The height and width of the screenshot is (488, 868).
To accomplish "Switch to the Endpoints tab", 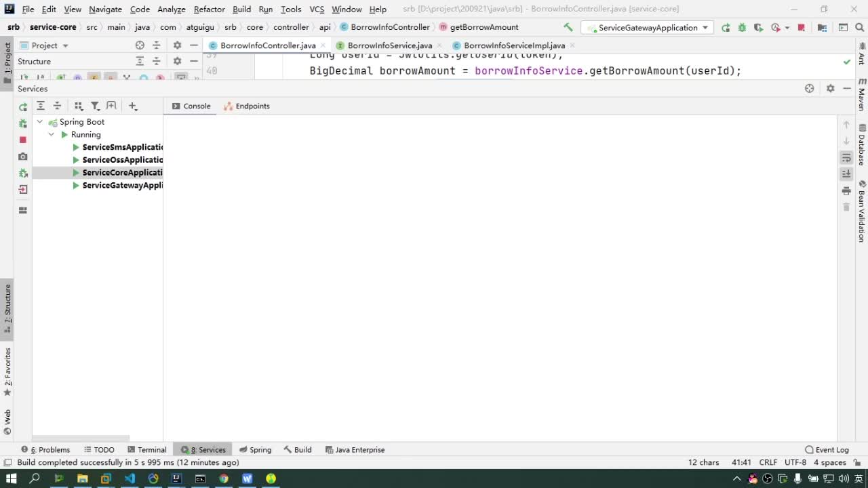I will [247, 106].
